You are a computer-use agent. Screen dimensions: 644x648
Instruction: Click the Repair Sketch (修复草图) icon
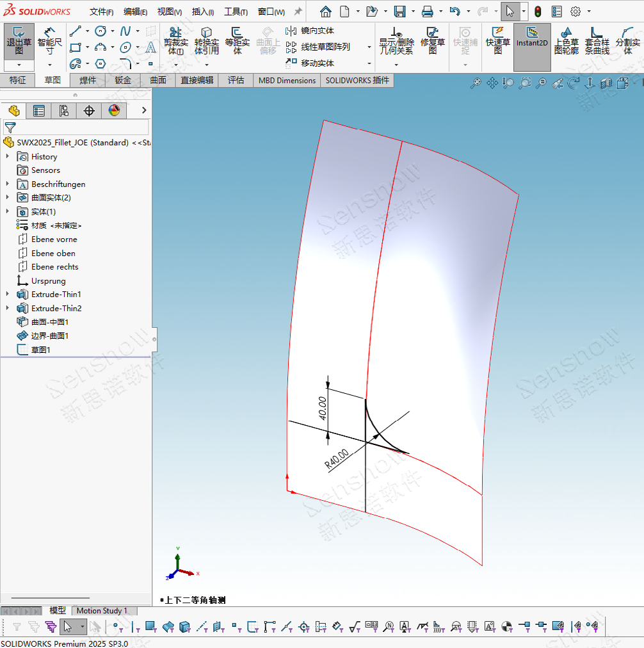point(433,41)
